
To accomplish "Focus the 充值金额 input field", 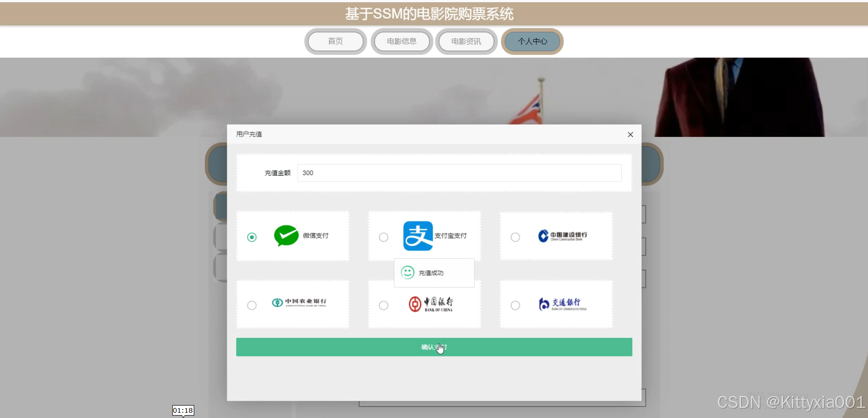I will click(x=460, y=173).
